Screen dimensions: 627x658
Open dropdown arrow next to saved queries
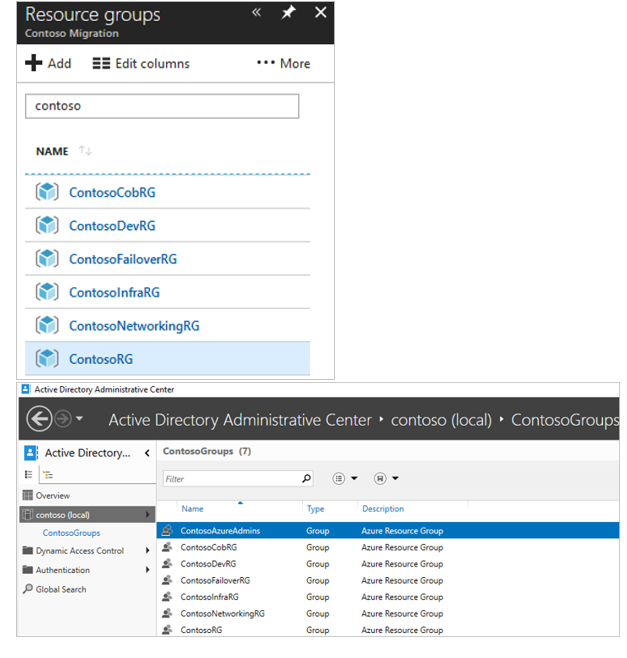(395, 478)
